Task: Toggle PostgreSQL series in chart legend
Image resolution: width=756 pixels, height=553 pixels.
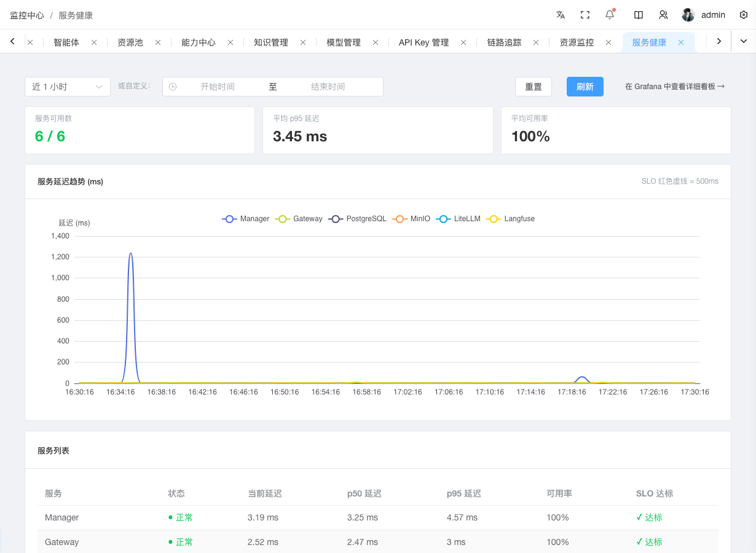Action: click(x=357, y=219)
